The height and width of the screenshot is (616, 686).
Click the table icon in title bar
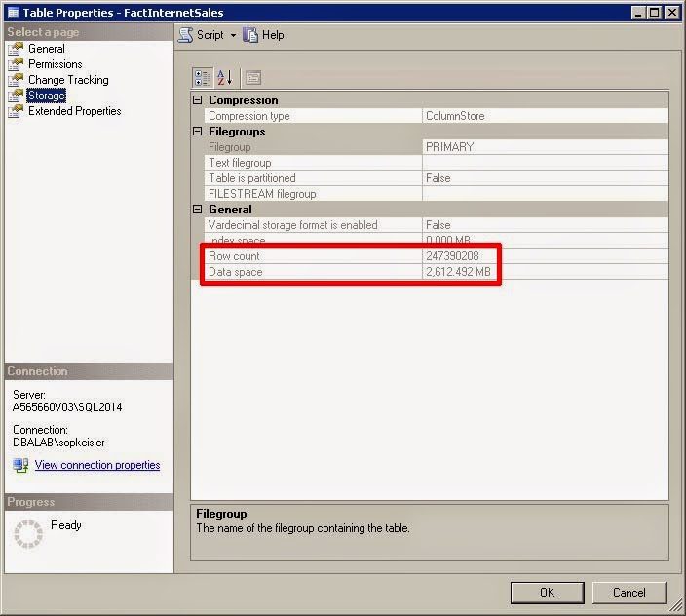pos(14,13)
